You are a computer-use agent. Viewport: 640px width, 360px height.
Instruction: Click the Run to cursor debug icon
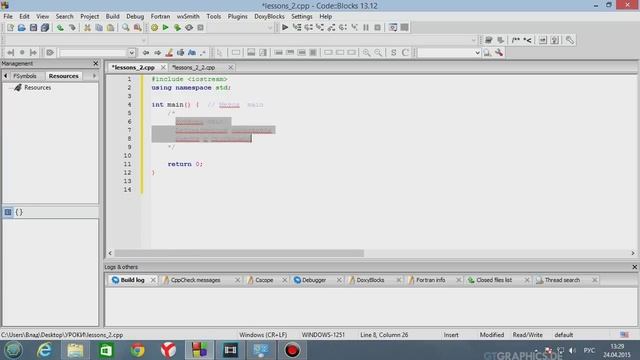click(297, 27)
